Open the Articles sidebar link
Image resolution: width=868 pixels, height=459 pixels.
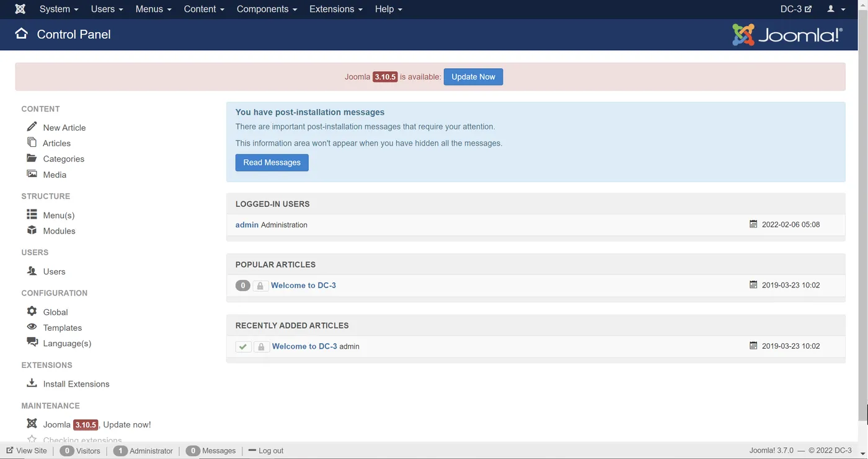tap(56, 143)
